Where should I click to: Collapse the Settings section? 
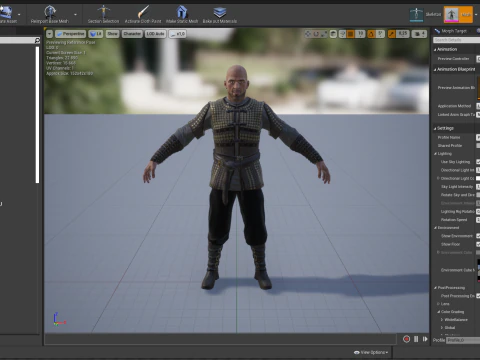pyautogui.click(x=435, y=128)
